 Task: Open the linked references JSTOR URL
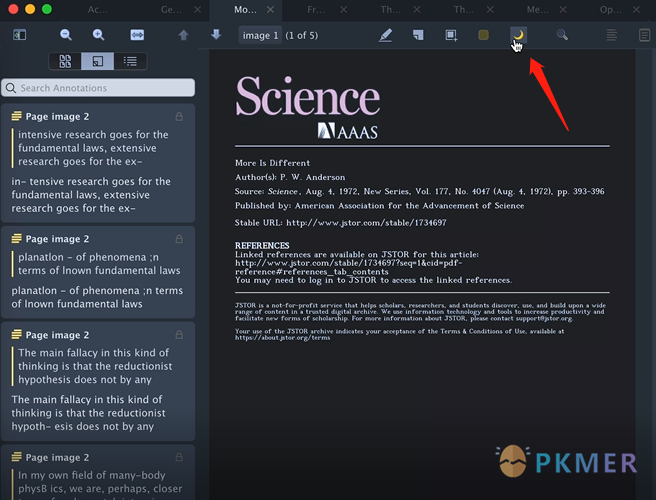(348, 267)
